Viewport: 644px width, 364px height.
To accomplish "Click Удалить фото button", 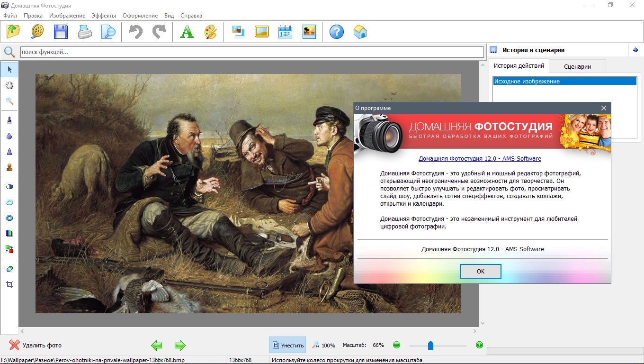I will [36, 345].
